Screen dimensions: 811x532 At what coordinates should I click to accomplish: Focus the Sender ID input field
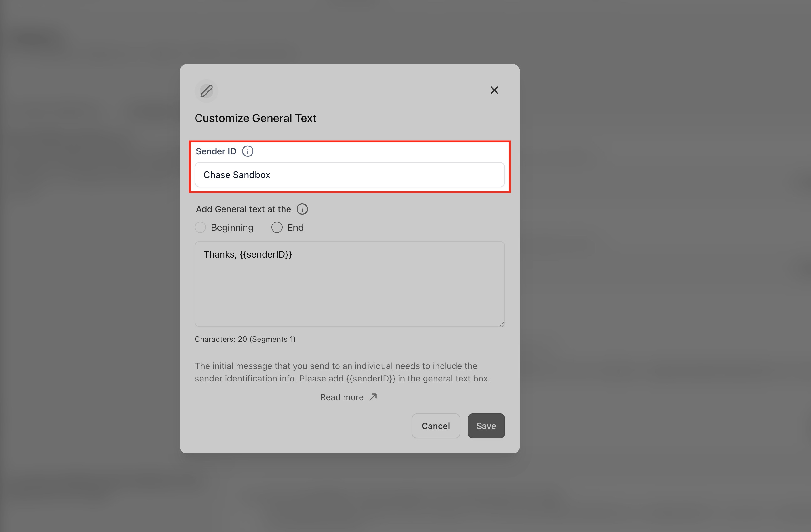tap(349, 175)
